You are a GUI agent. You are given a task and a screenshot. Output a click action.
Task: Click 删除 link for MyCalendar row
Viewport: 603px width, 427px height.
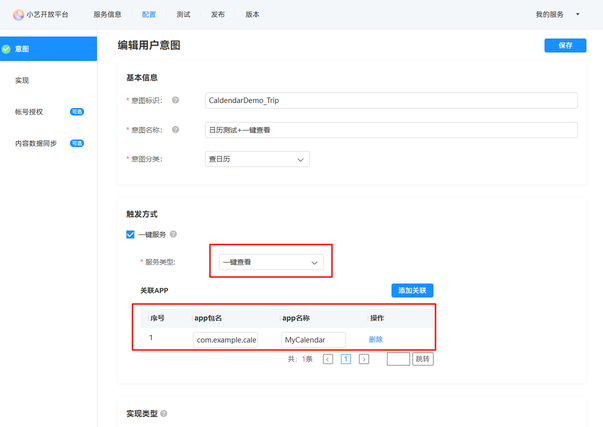[376, 340]
